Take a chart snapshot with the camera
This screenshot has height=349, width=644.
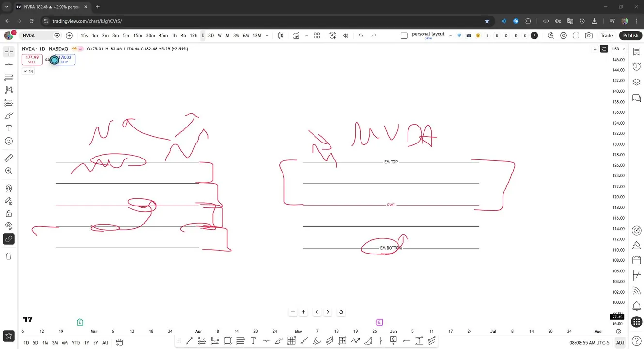589,36
